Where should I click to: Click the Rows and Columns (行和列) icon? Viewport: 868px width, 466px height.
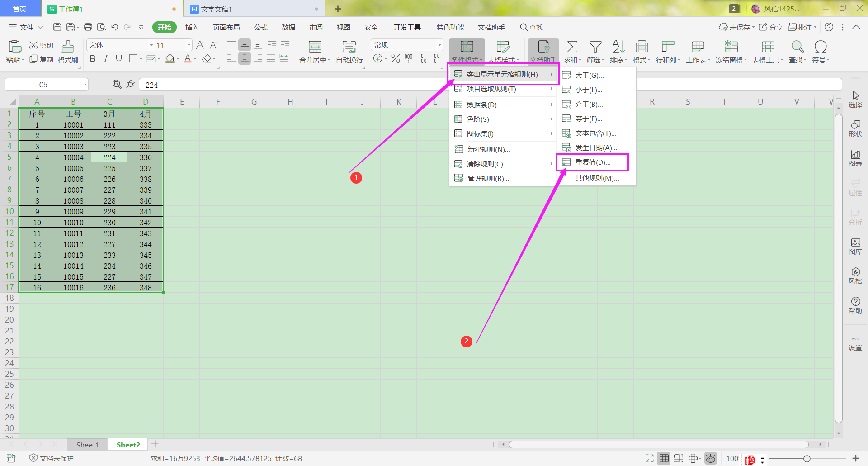point(668,47)
